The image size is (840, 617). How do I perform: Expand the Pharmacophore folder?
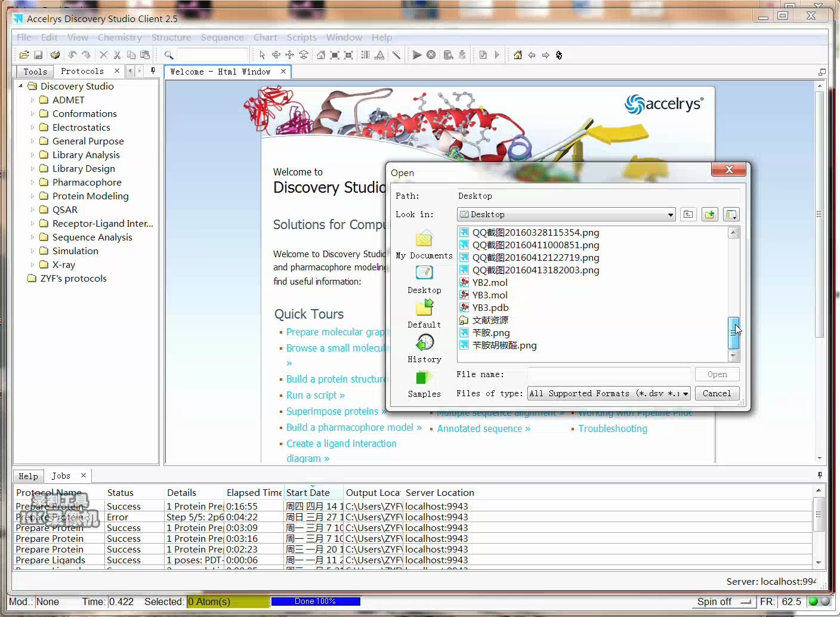point(32,182)
